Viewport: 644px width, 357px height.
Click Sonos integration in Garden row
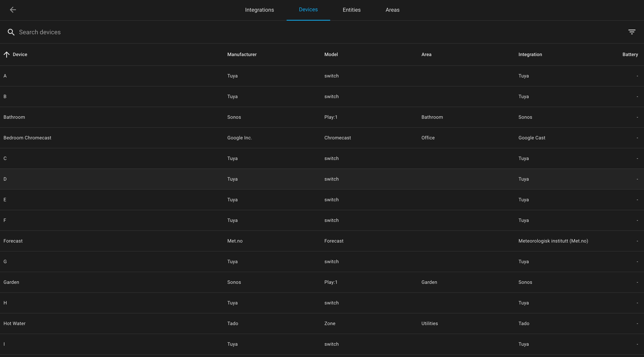[x=525, y=282]
